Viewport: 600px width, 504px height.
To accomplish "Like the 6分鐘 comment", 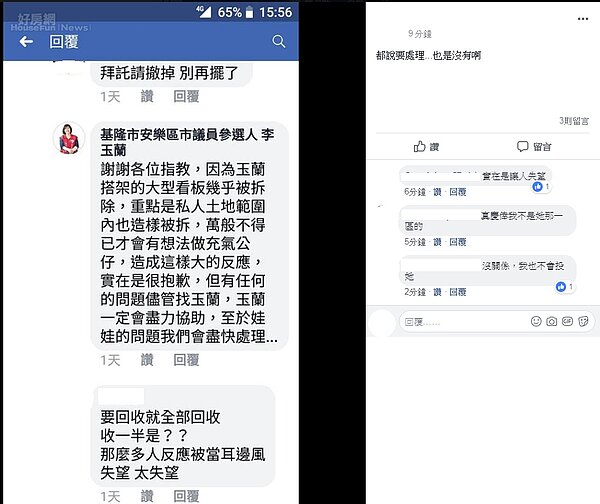I will pyautogui.click(x=437, y=192).
